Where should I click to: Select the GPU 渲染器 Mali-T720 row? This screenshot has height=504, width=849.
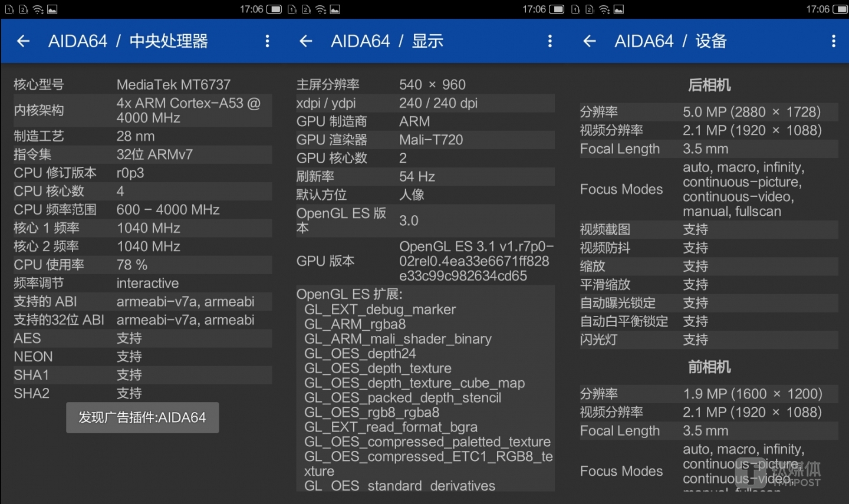[x=424, y=140]
